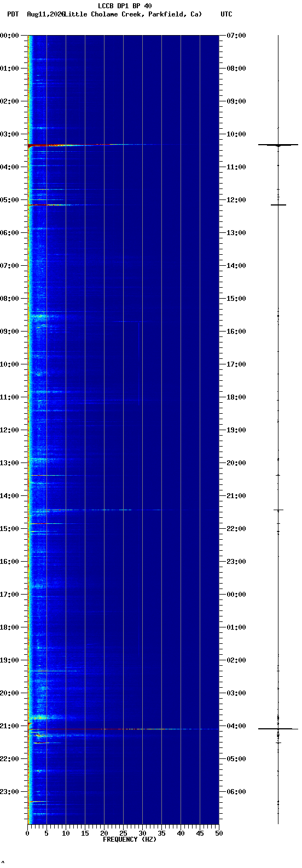
Task: Select the '04:00' label on the PDT axis
Action: pos(9,167)
